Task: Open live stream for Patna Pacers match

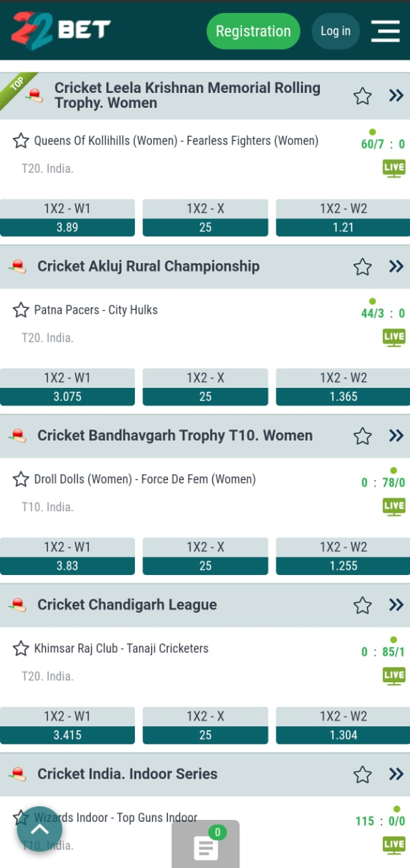Action: pos(394,337)
